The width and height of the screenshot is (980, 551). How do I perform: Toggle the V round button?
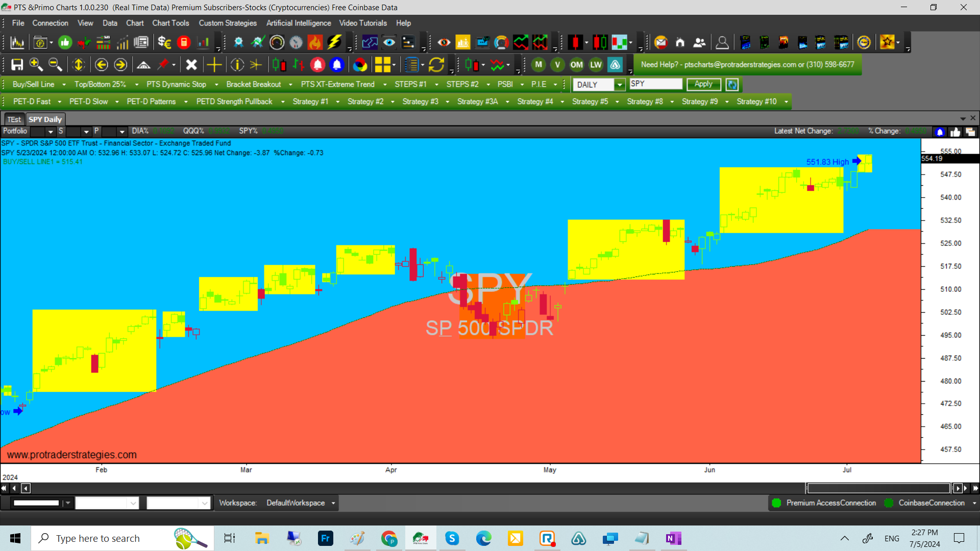tap(557, 65)
